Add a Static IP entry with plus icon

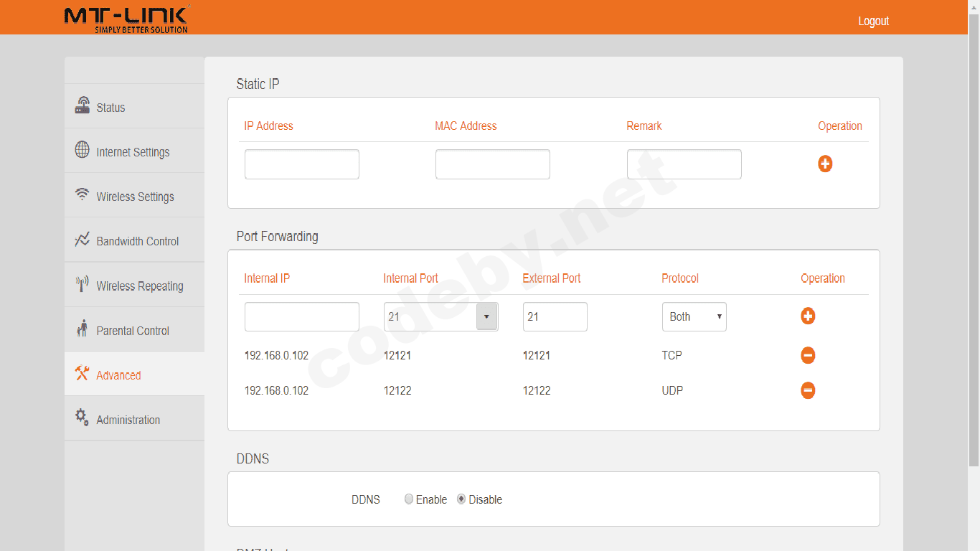[825, 164]
